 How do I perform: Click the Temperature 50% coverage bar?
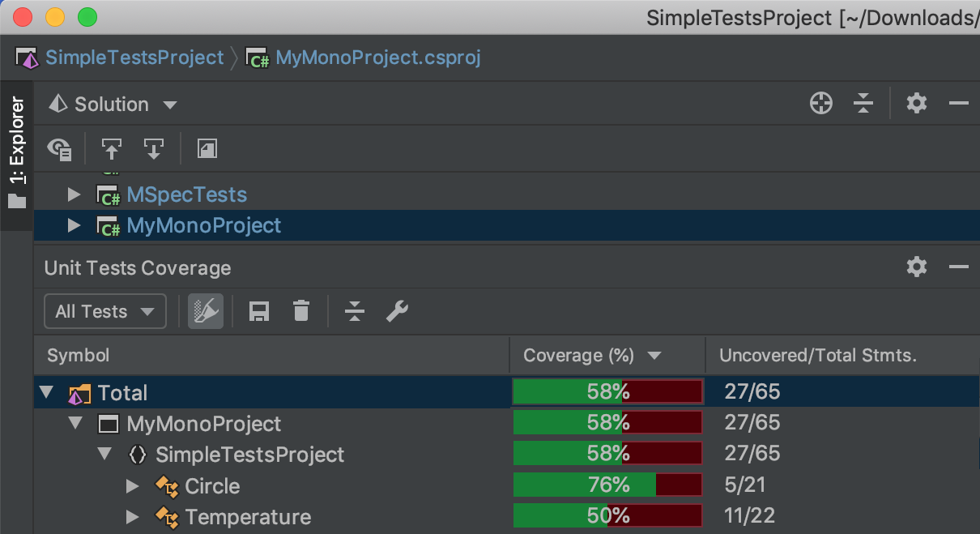(607, 516)
